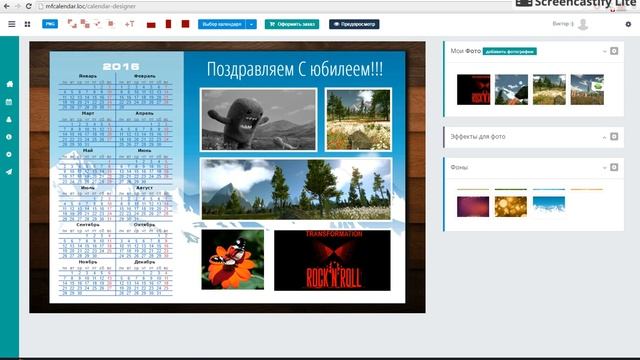Select the butterfly on orange flower photo
This screenshot has height=360, width=640.
(233, 260)
